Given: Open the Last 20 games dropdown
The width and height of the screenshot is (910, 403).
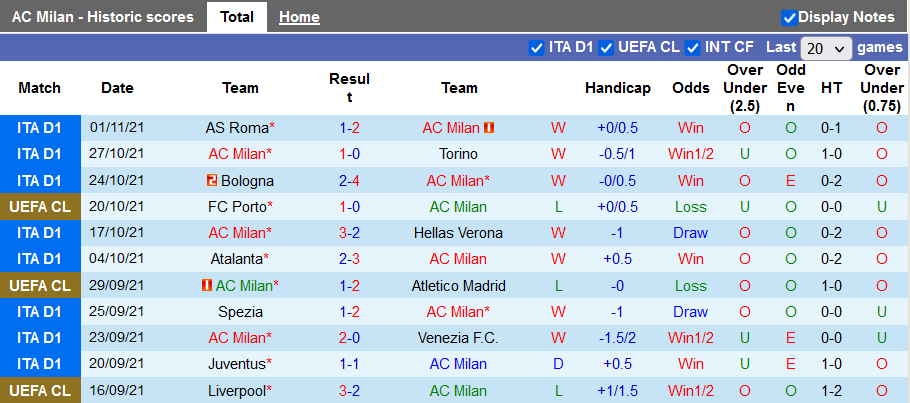Looking at the screenshot, I should coord(826,48).
